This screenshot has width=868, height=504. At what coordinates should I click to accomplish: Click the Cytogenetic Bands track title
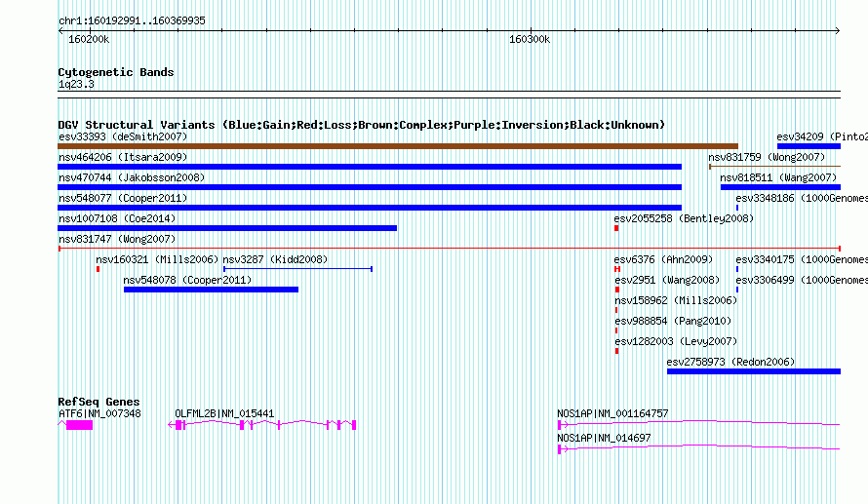116,72
